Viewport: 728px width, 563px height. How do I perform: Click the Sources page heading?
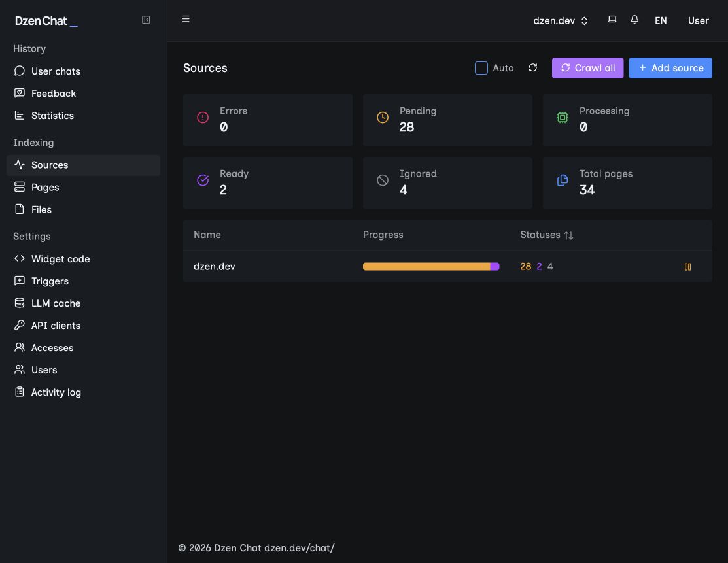click(205, 68)
